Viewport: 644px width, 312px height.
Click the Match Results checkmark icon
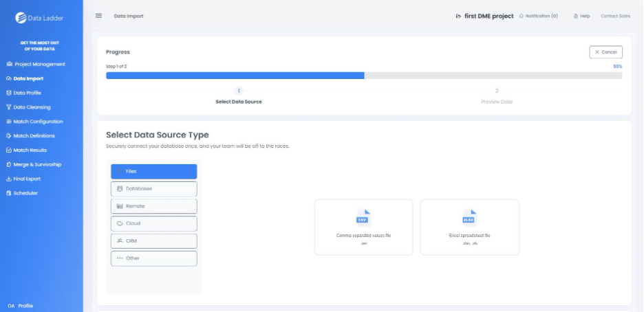click(x=9, y=150)
